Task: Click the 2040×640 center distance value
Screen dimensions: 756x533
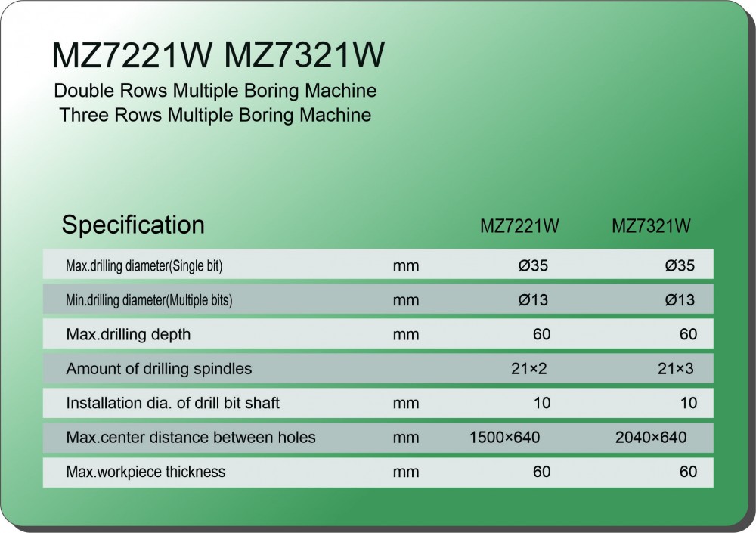Action: pyautogui.click(x=651, y=437)
